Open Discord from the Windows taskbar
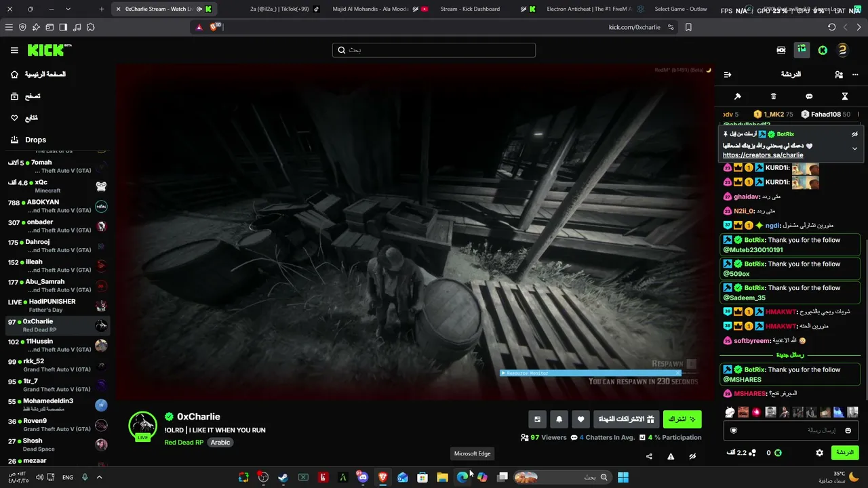Image resolution: width=868 pixels, height=488 pixels. 363,477
